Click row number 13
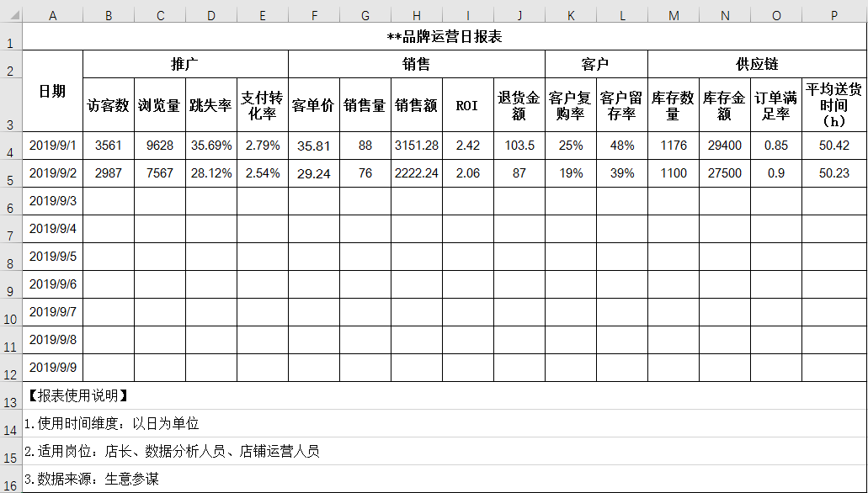Viewport: 868px width, 493px height. pos(11,402)
